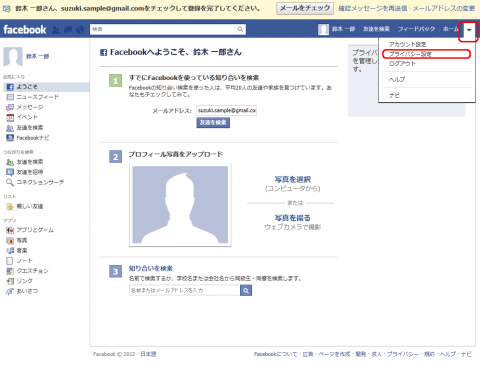Click the small profile thumbnail in the blue header
This screenshot has width=480, height=369.
[x=323, y=29]
